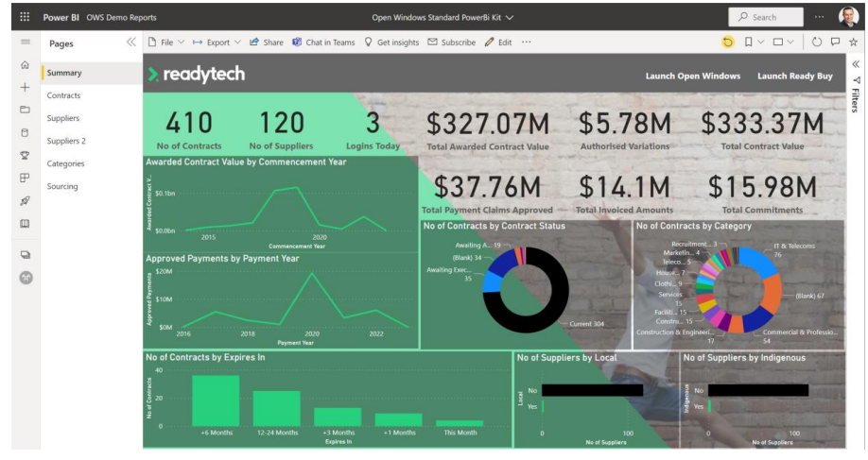
Task: Click the Create plus icon
Action: 25,87
